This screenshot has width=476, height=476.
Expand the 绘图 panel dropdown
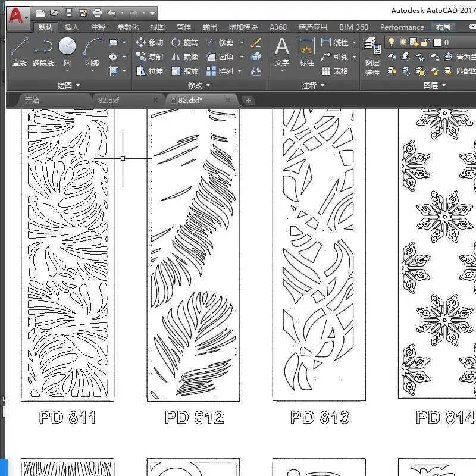click(x=69, y=85)
